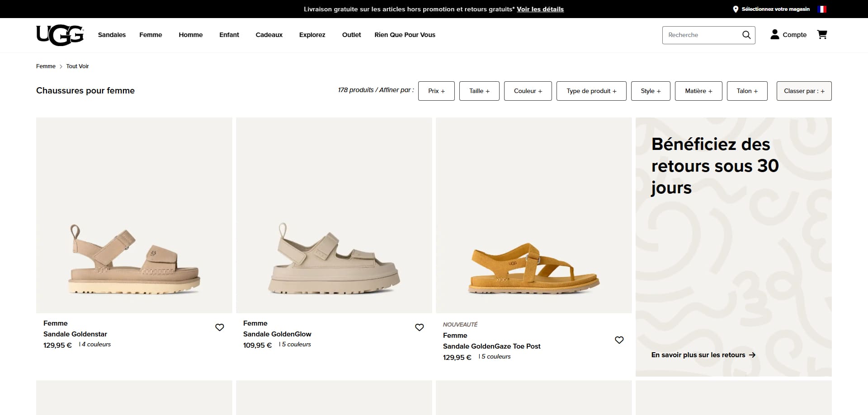This screenshot has width=868, height=415.
Task: Click the Voir les détails link
Action: coord(540,9)
